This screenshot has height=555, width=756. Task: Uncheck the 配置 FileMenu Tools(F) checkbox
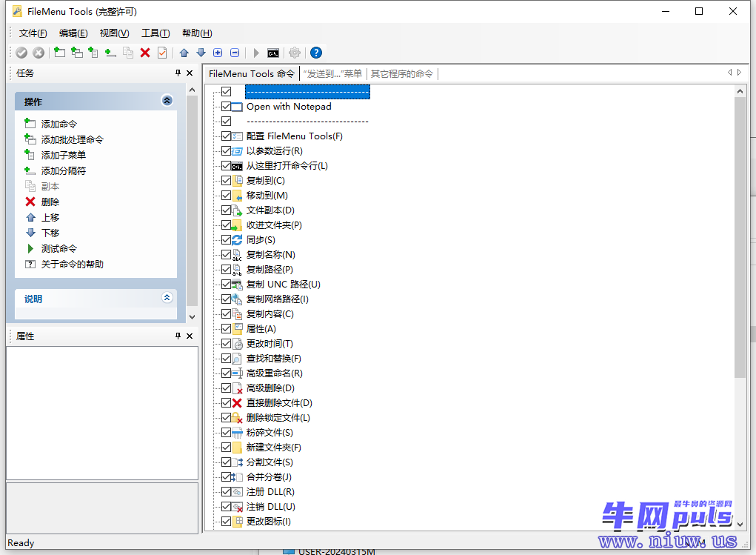pos(226,136)
